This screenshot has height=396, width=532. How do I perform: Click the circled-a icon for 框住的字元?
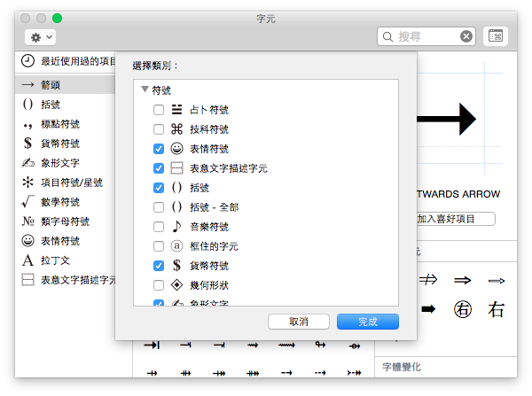coord(176,245)
